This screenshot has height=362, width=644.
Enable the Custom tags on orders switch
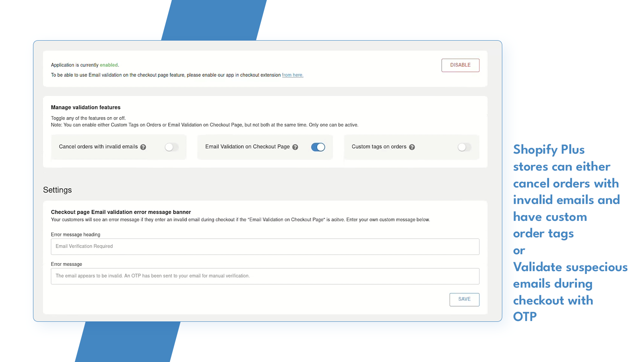point(464,147)
